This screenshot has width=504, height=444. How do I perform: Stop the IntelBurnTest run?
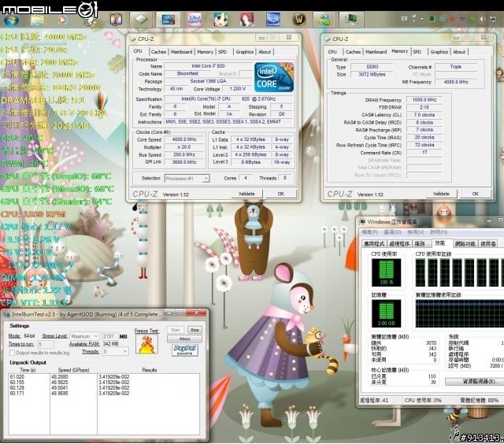[x=195, y=330]
